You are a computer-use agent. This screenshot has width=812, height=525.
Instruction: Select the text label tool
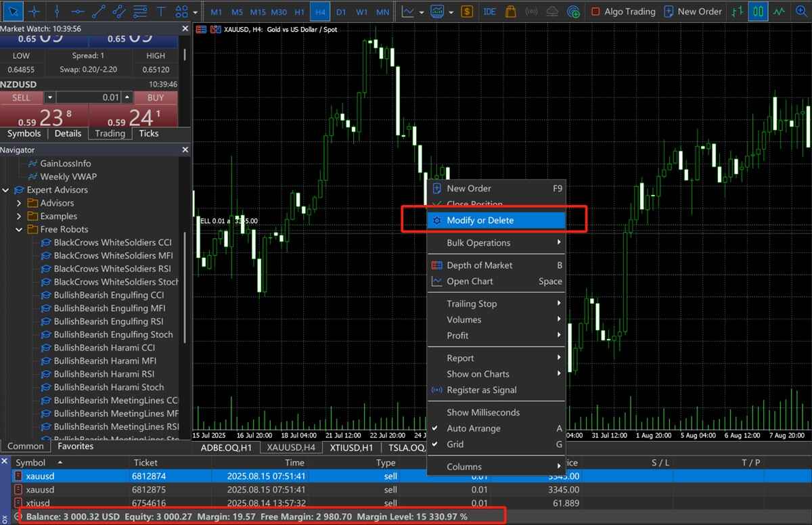click(161, 12)
